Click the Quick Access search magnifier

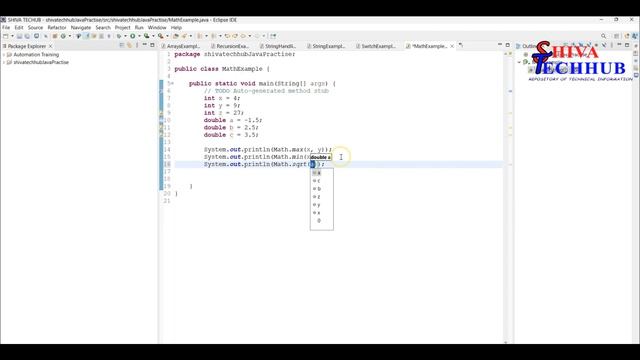[x=604, y=36]
